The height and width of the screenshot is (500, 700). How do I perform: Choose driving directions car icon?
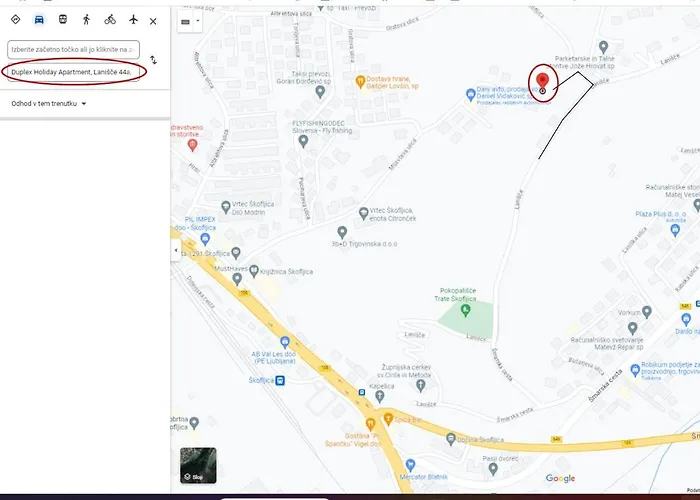pos(39,19)
